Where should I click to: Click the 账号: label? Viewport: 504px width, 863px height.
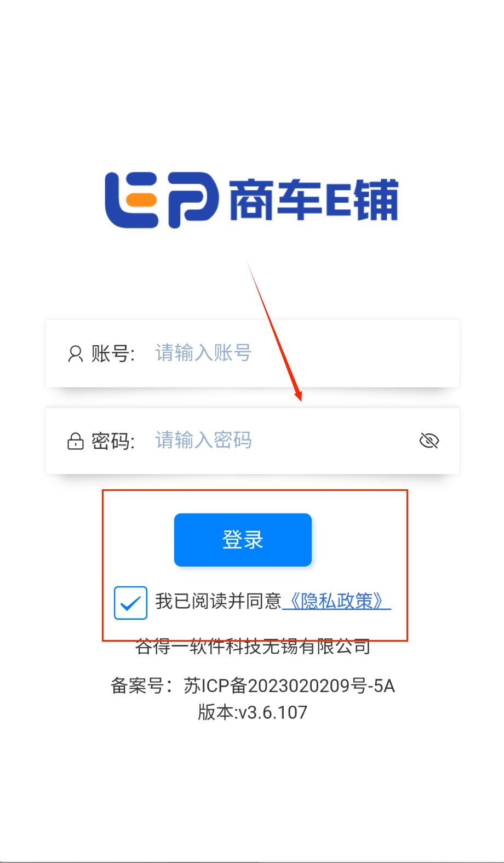point(113,354)
